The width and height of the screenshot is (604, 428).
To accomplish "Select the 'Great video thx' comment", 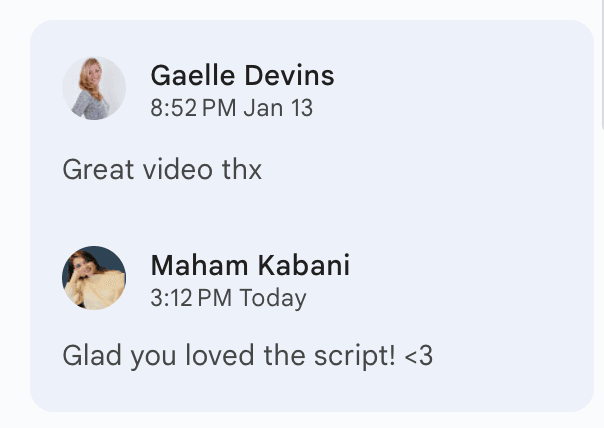I will click(x=162, y=169).
